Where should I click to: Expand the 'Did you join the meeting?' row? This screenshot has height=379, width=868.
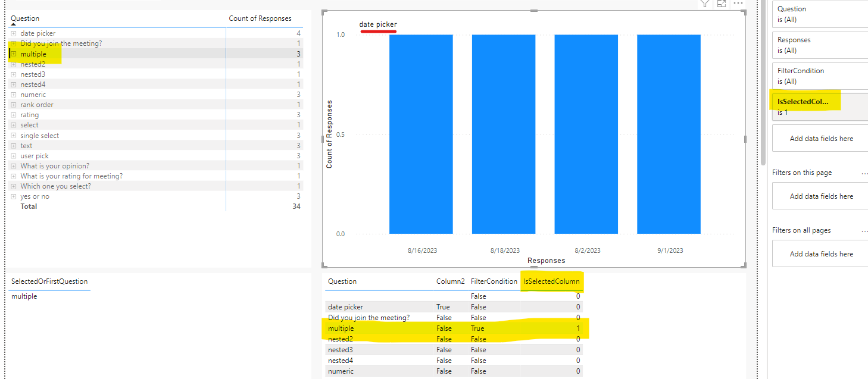tap(14, 43)
